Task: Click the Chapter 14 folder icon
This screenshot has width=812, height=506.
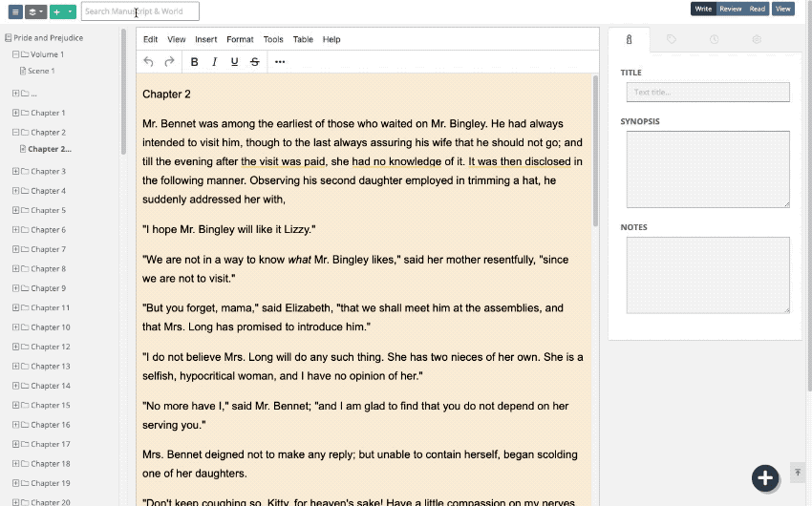Action: click(25, 386)
